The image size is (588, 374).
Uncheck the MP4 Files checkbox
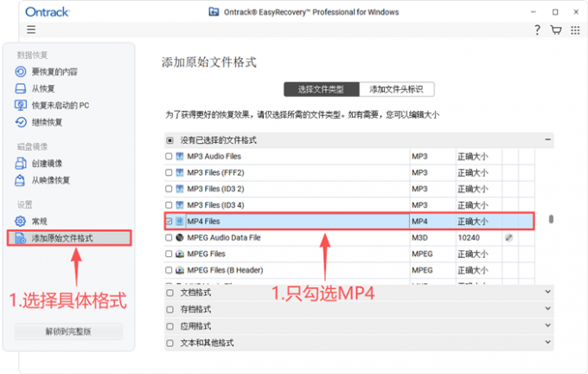tap(169, 221)
